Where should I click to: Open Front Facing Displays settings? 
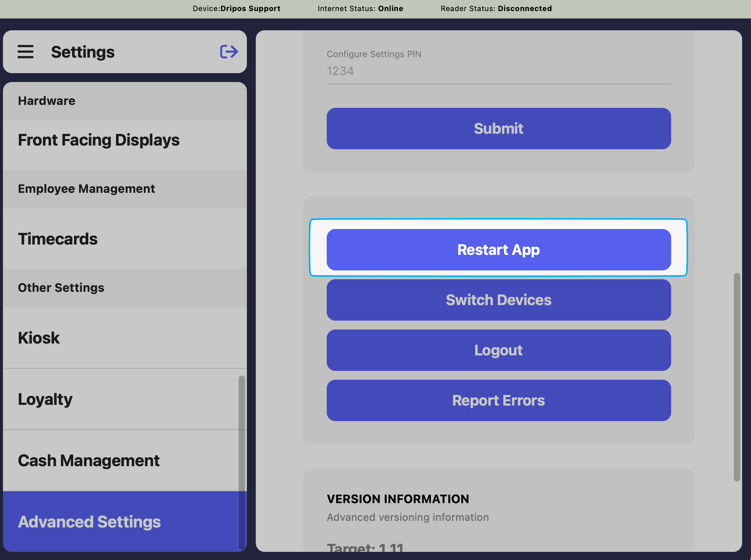tap(99, 140)
